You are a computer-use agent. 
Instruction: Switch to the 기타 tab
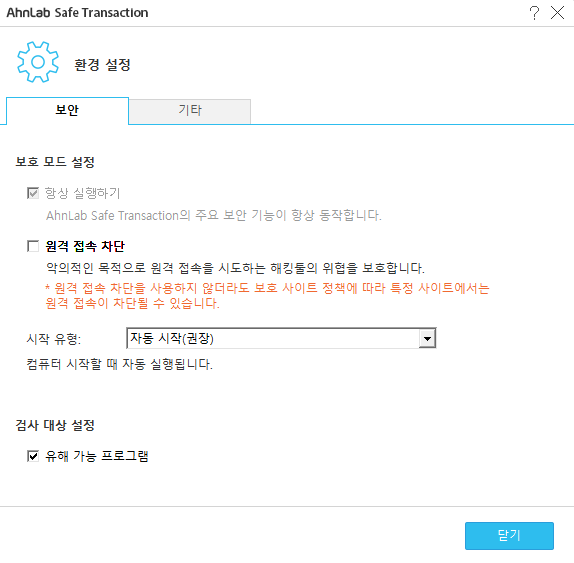[x=190, y=111]
